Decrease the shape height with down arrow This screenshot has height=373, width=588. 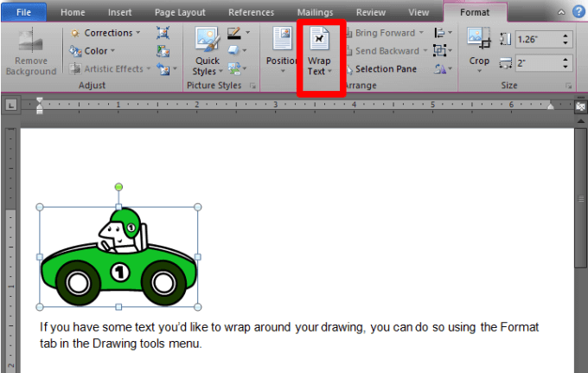click(x=566, y=43)
